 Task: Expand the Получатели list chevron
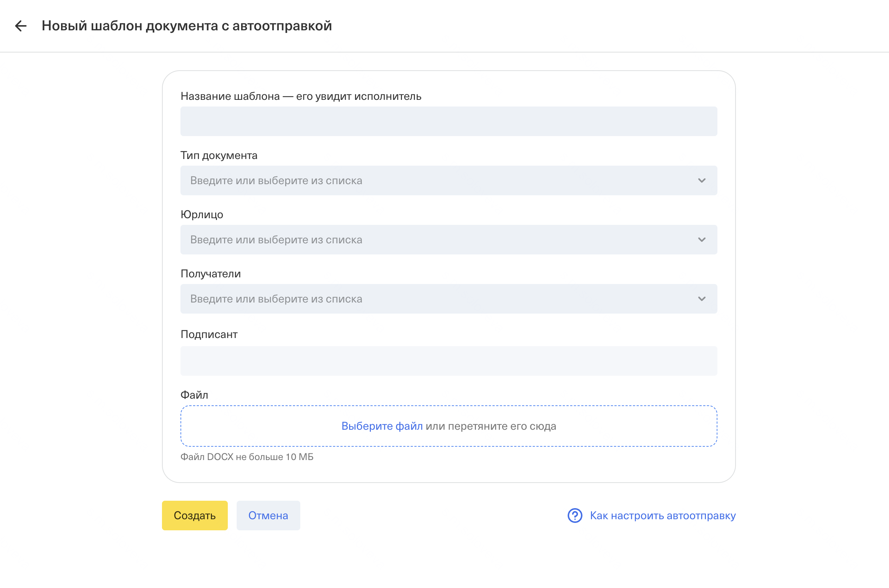pos(702,299)
